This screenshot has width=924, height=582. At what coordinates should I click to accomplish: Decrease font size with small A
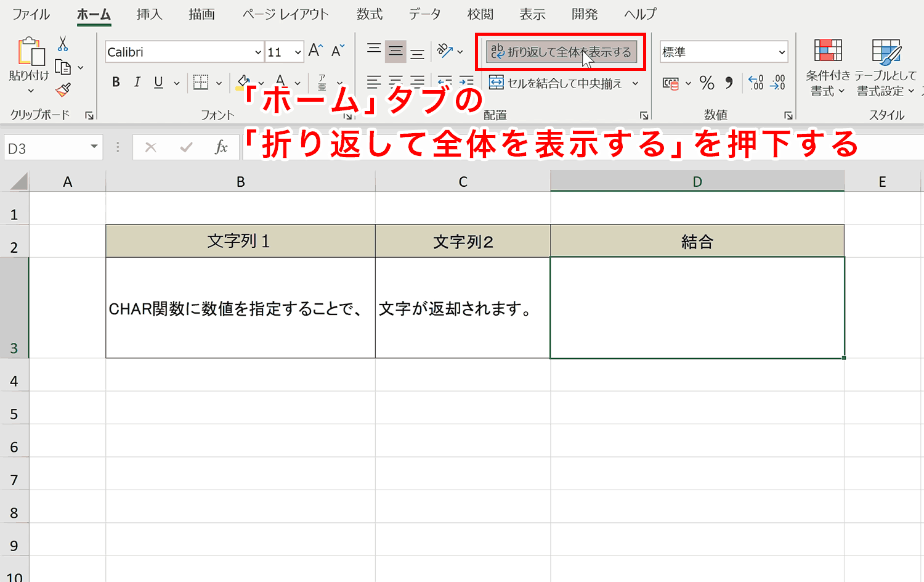(338, 51)
